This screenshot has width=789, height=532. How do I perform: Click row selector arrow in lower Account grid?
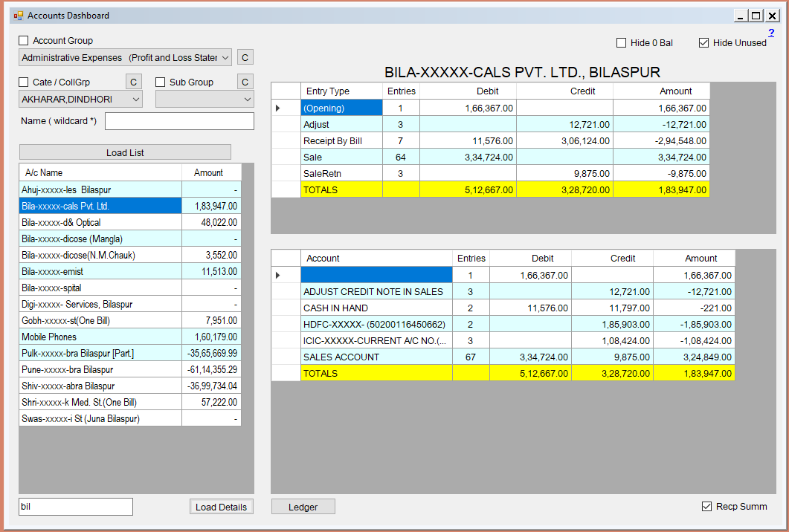point(286,275)
